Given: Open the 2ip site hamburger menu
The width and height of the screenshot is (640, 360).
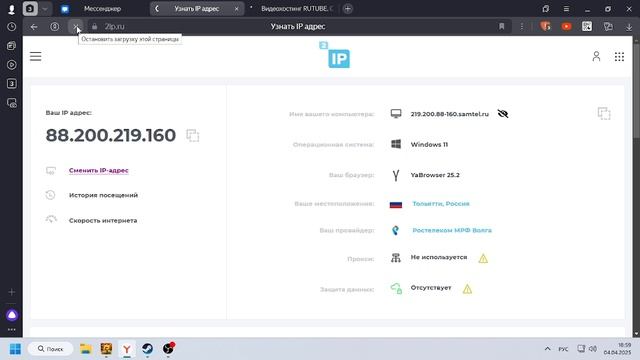Looking at the screenshot, I should [x=36, y=56].
